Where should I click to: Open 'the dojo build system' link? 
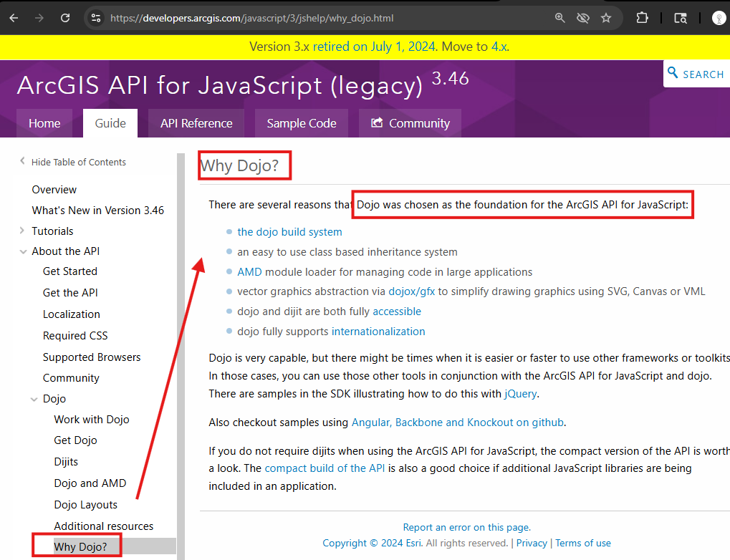[x=289, y=232]
